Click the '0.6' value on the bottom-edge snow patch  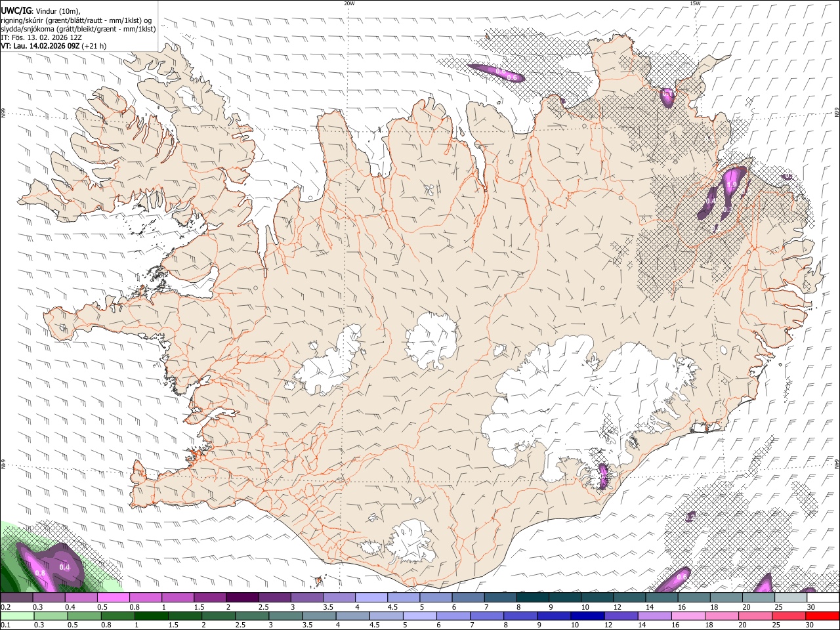(x=682, y=577)
